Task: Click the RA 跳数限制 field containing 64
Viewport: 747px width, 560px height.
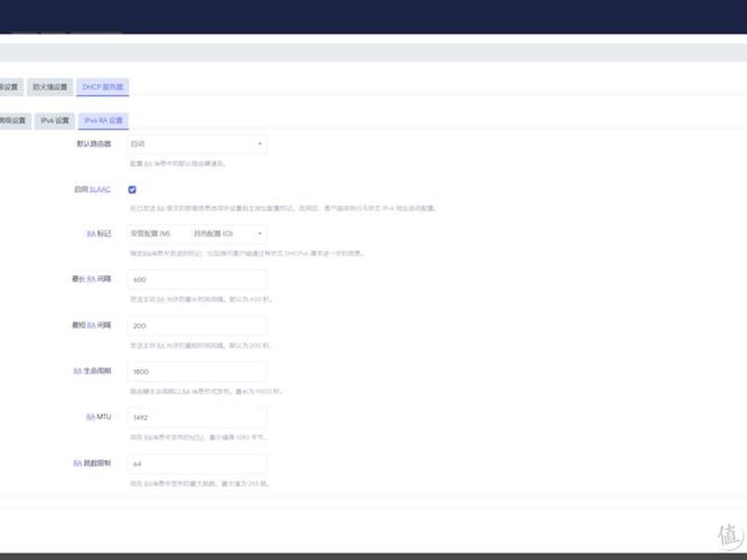Action: point(197,464)
